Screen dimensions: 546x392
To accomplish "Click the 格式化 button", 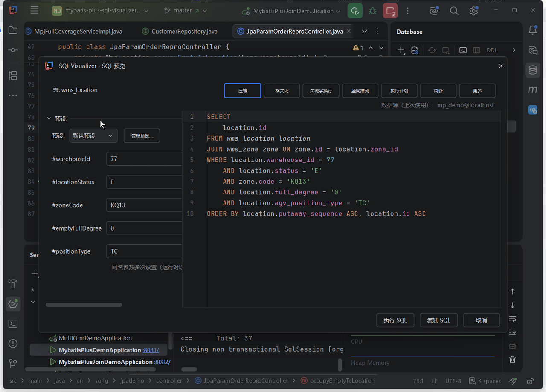I will [282, 91].
